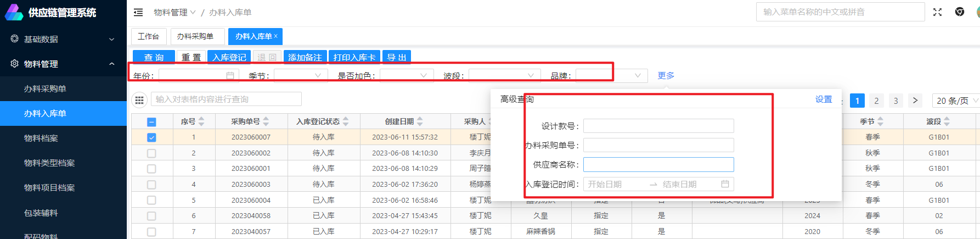Check the checkbox for row 4
The image size is (980, 239).
click(151, 185)
